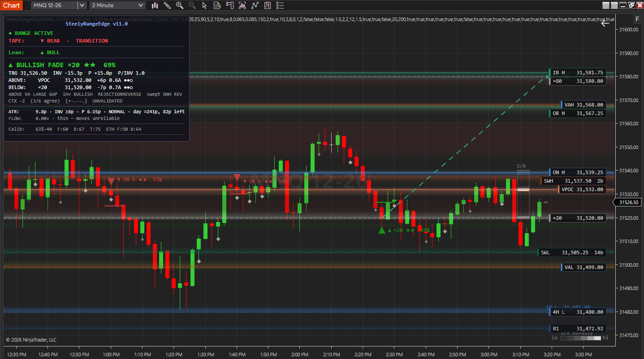Click the SWL 31,505.25 level label
This screenshot has height=359, width=644.
[572, 252]
